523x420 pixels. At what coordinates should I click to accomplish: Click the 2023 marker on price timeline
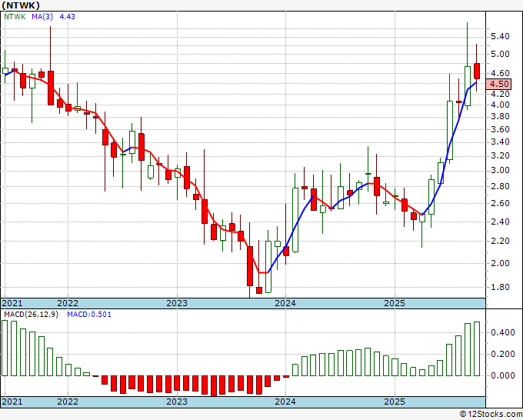tap(177, 303)
